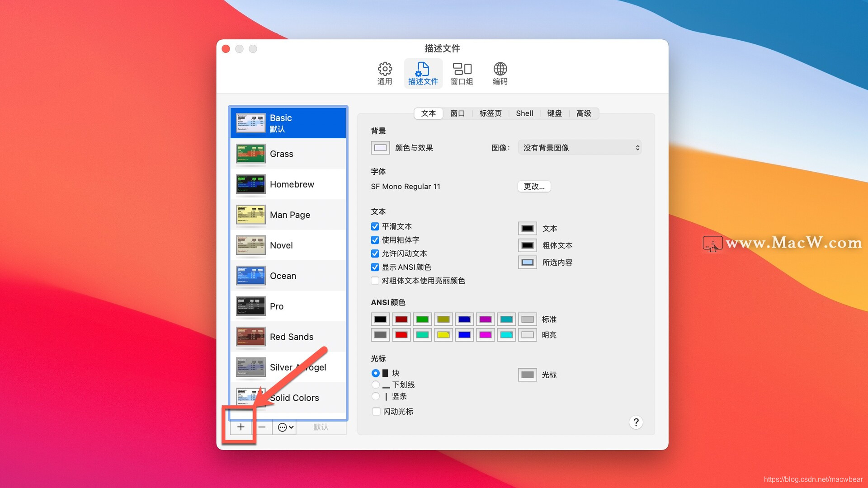Click the minus button to remove profile
The width and height of the screenshot is (868, 488).
coord(262,427)
